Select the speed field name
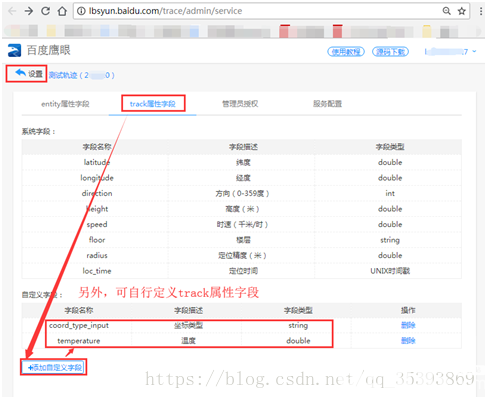Screen dimensions: 487x399 (x=97, y=224)
